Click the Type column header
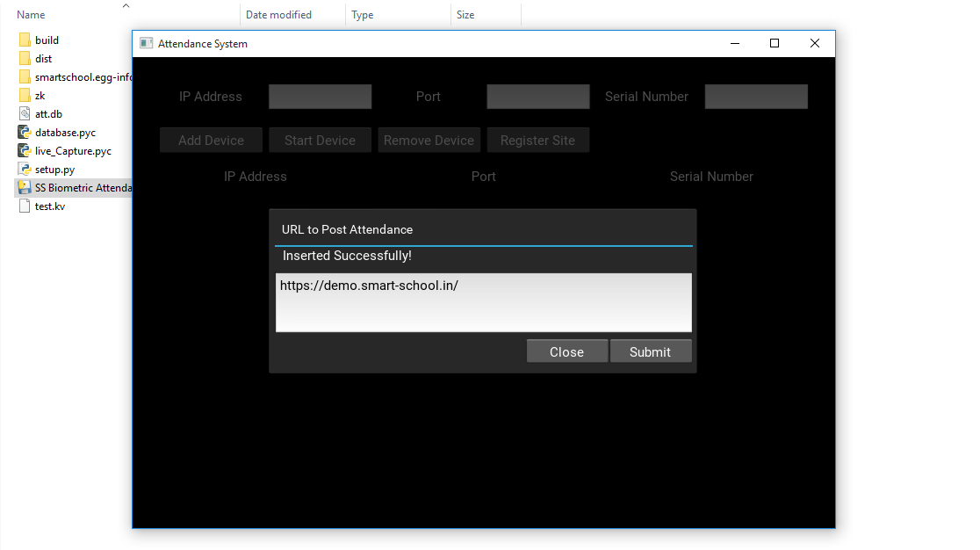The width and height of the screenshot is (980, 550). click(x=363, y=15)
